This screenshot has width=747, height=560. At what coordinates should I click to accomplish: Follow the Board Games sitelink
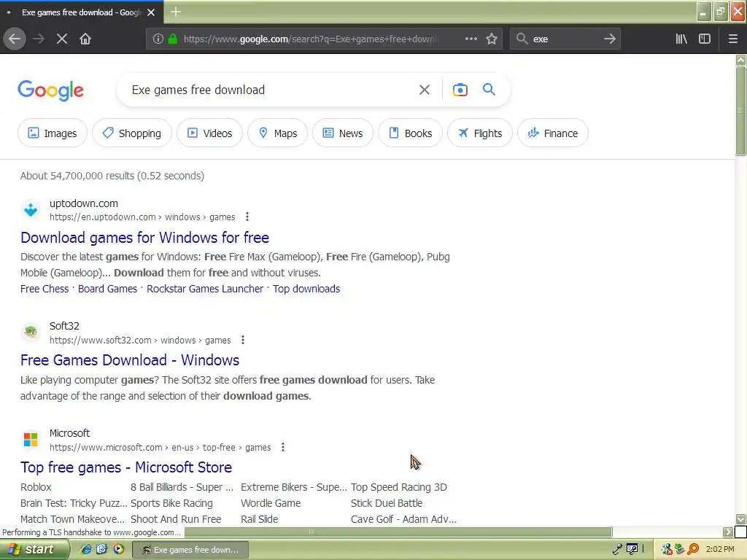(x=107, y=289)
